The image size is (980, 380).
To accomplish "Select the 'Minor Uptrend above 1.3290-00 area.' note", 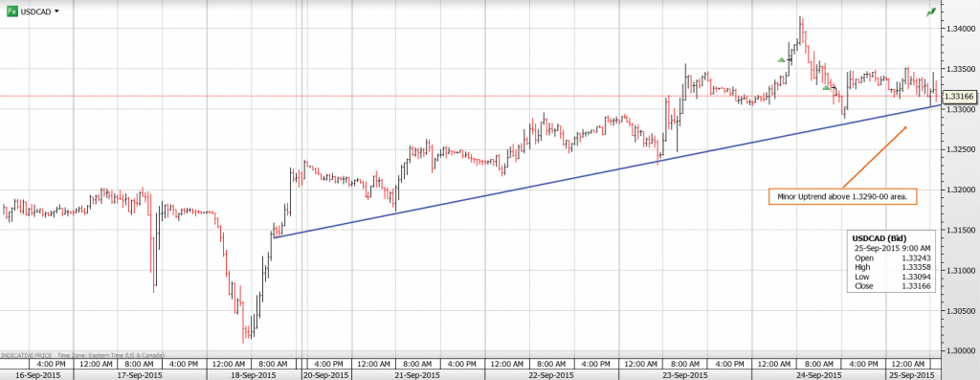I will 842,196.
